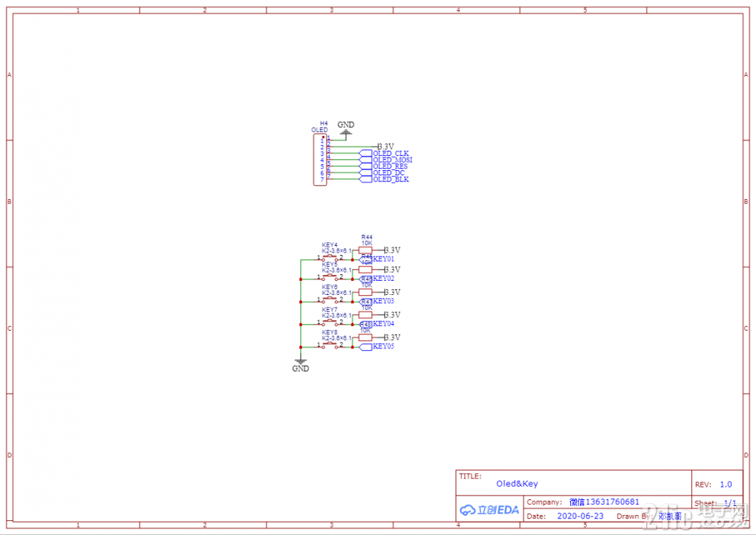Click the GND symbol below the key column
Viewport: 756px width, 535px height.
tap(300, 365)
